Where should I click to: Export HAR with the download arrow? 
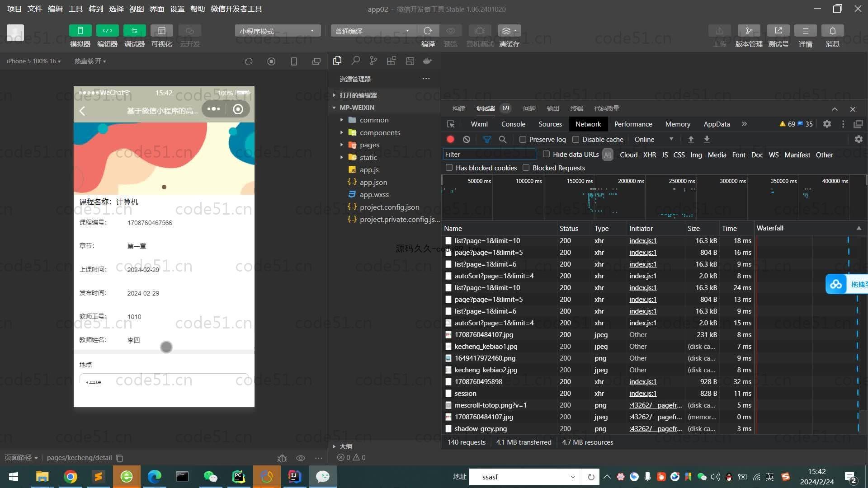point(707,139)
